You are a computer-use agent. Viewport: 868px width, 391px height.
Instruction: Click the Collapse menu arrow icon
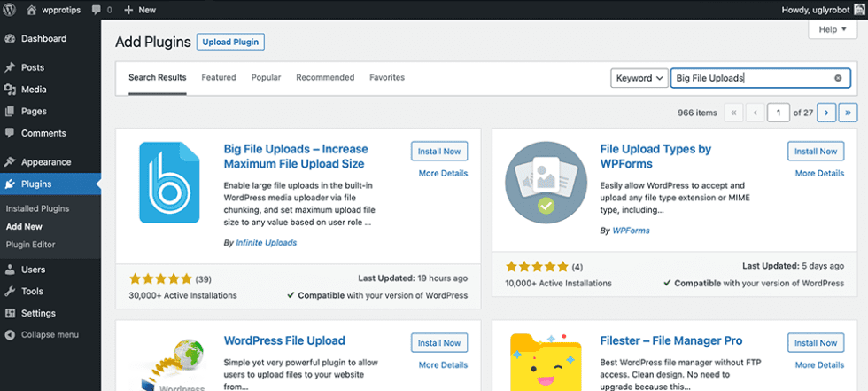coord(10,335)
